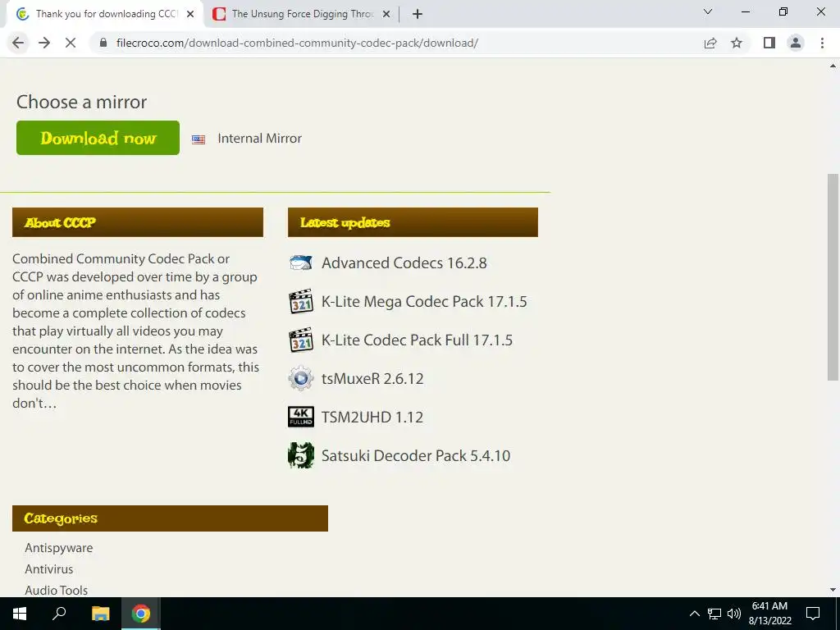Open the Advanced Codecs 16.2.8 link
Screen dimensions: 840x630
click(404, 263)
